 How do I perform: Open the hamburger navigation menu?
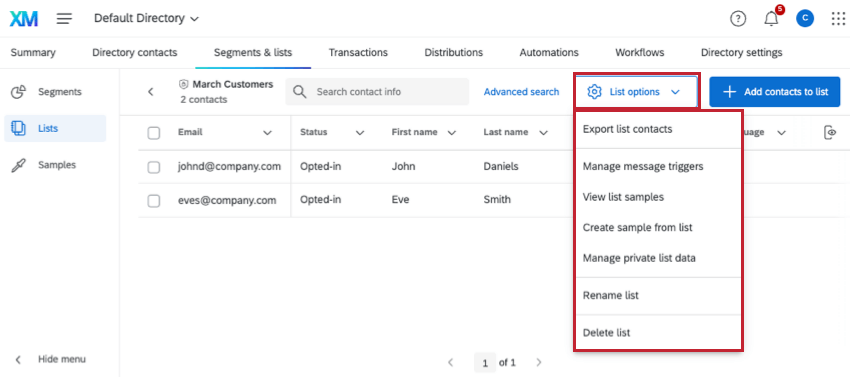point(64,18)
